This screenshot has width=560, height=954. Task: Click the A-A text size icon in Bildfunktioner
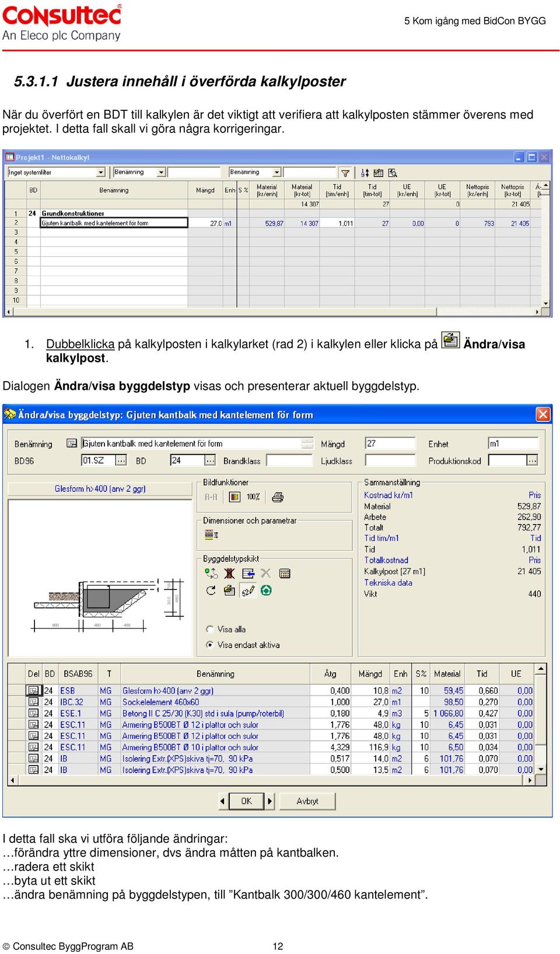pyautogui.click(x=211, y=497)
